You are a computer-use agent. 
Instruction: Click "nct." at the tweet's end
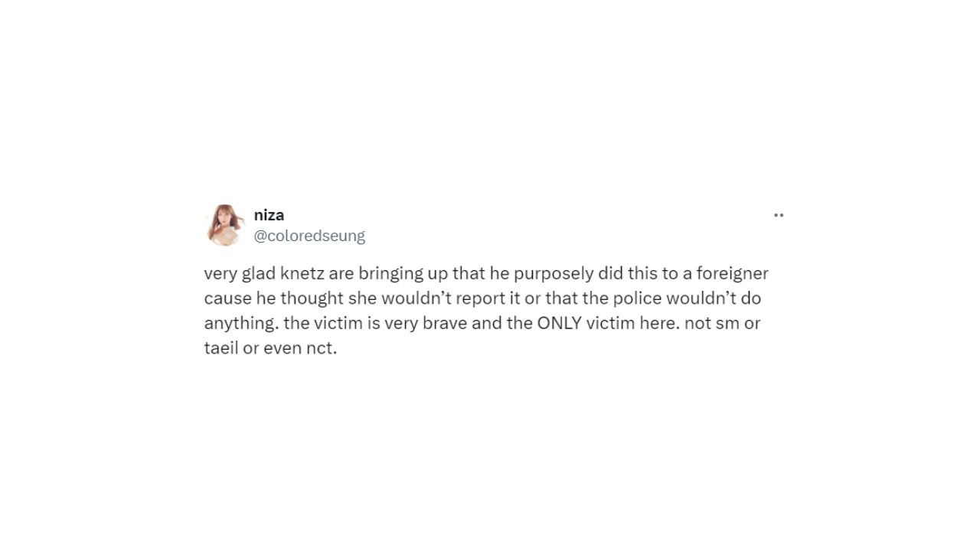pos(321,348)
